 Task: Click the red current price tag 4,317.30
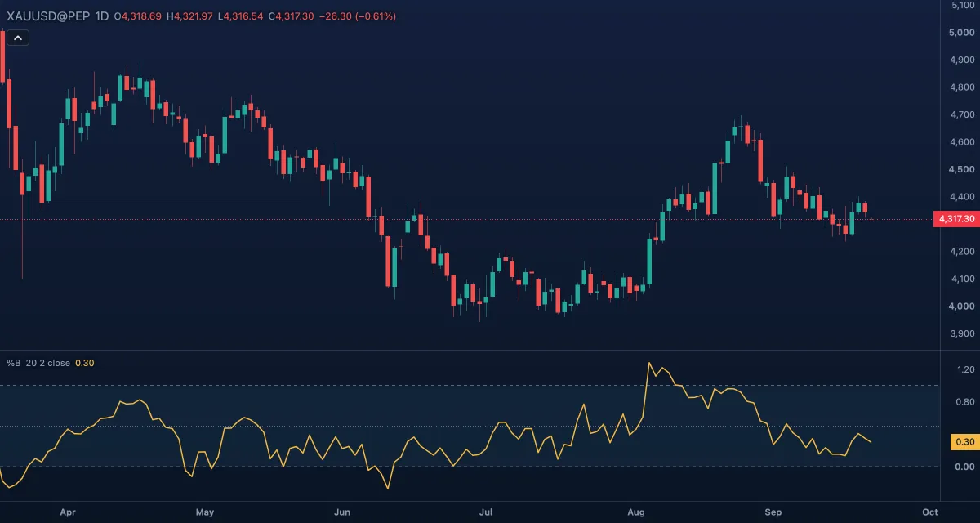click(955, 219)
